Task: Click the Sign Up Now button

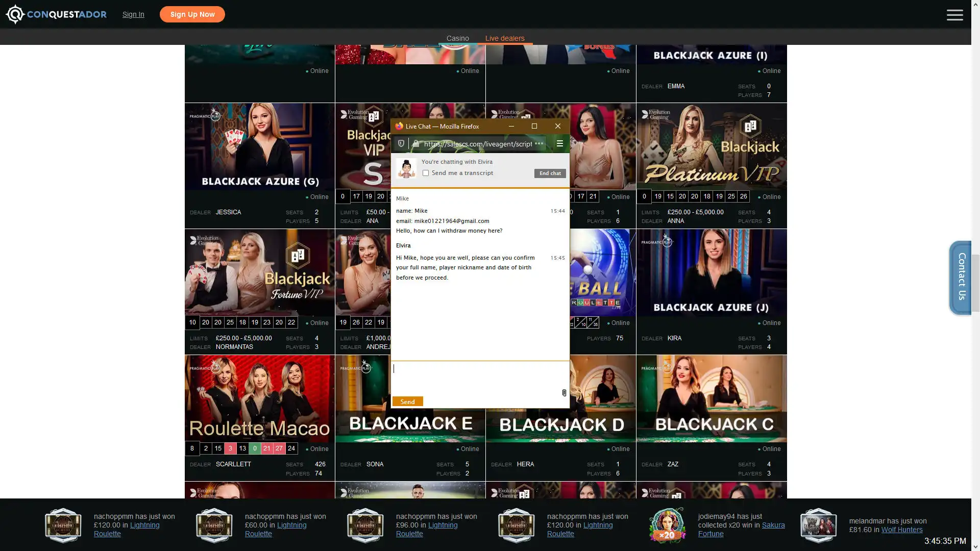Action: pos(192,14)
